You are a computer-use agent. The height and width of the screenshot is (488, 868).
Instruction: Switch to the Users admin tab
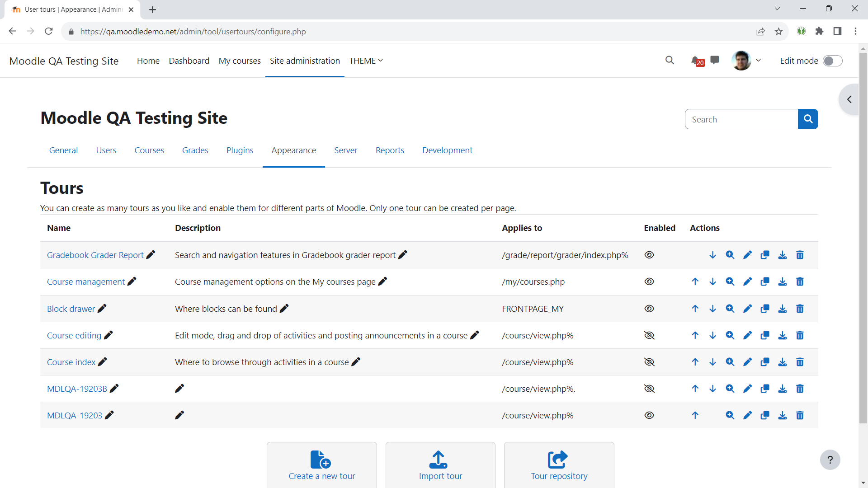pyautogui.click(x=106, y=150)
